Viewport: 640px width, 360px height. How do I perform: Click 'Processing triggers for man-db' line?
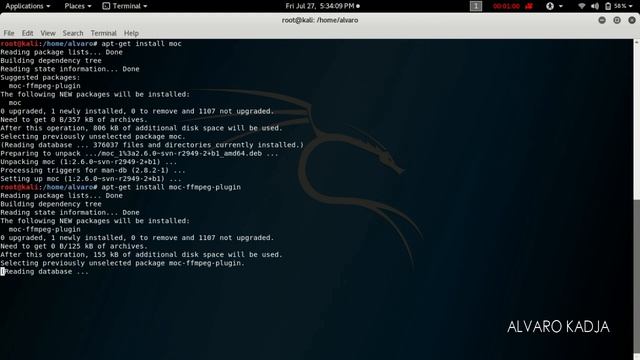pos(93,170)
